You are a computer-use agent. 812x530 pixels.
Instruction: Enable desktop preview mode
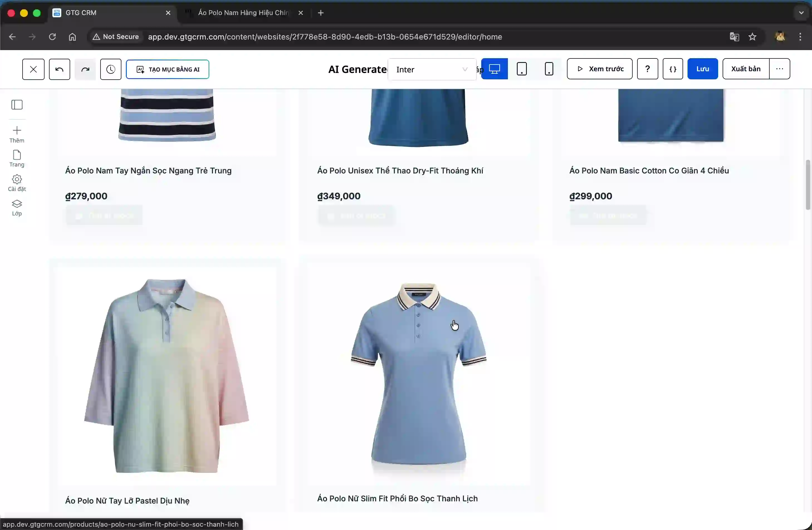pos(494,69)
